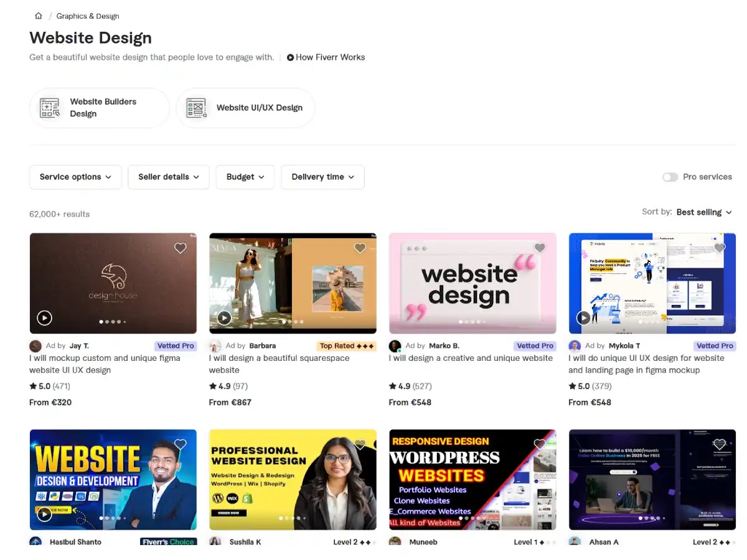The image size is (747, 560).
Task: Favorite Mykola T's UI UX gig with heart
Action: point(720,248)
